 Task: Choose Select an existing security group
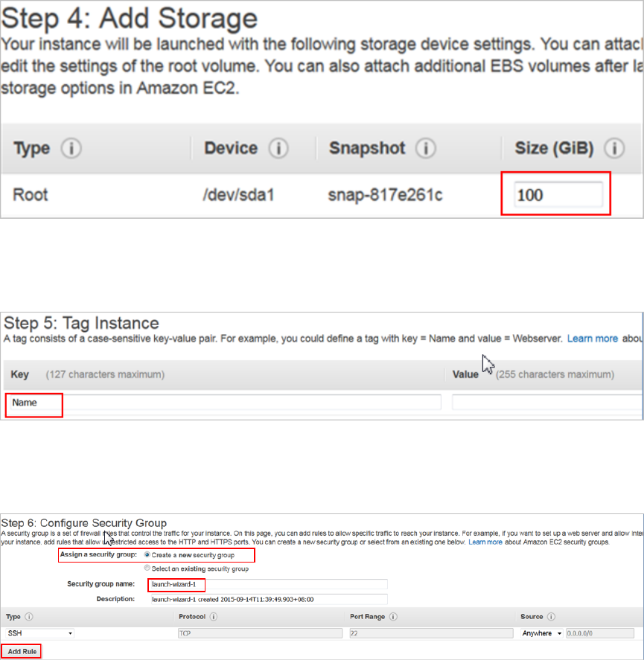tap(147, 568)
